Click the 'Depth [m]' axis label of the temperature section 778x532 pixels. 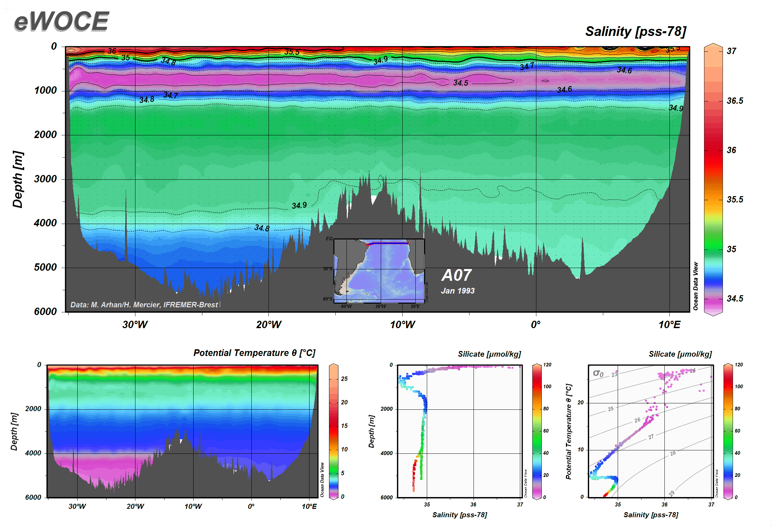pyautogui.click(x=14, y=432)
